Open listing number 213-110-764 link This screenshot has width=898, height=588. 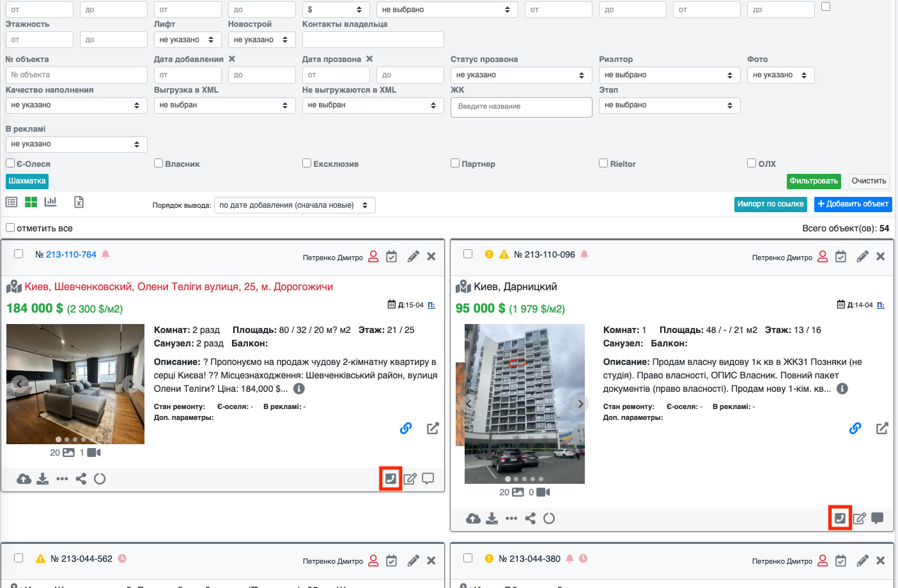71,254
